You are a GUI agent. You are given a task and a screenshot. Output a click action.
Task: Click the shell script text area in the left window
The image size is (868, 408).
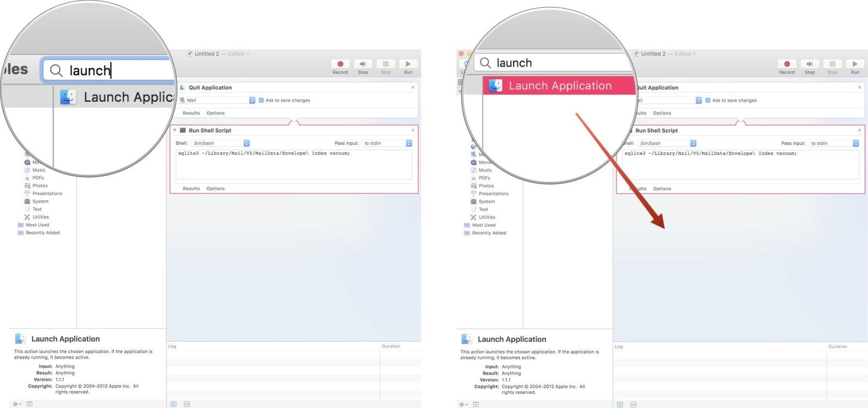[293, 164]
